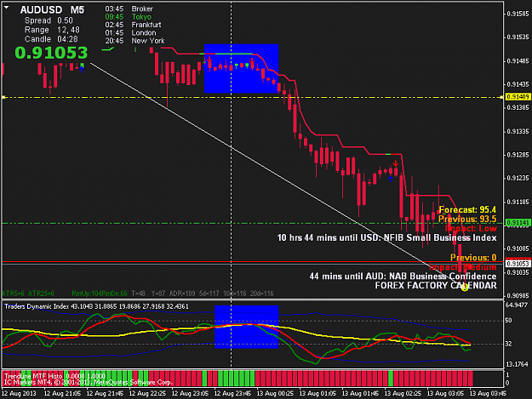Click the 0.91585 price scale label
The height and width of the screenshot is (399, 532).
click(518, 14)
